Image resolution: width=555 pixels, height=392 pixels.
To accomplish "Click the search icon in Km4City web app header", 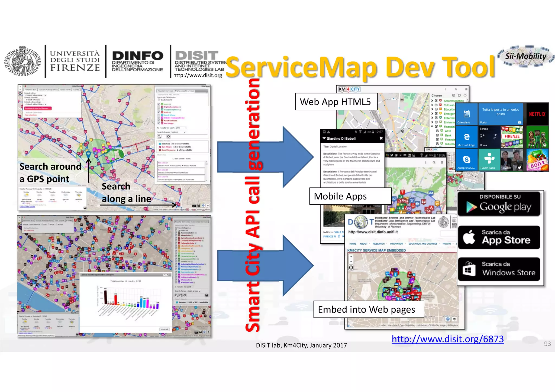I will pos(456,89).
